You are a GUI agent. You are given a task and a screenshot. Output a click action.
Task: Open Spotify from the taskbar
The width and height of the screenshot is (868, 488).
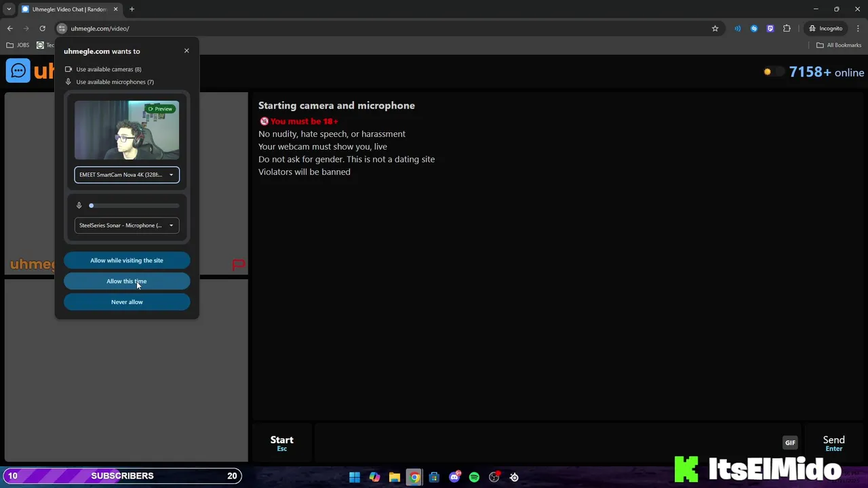pos(474,477)
